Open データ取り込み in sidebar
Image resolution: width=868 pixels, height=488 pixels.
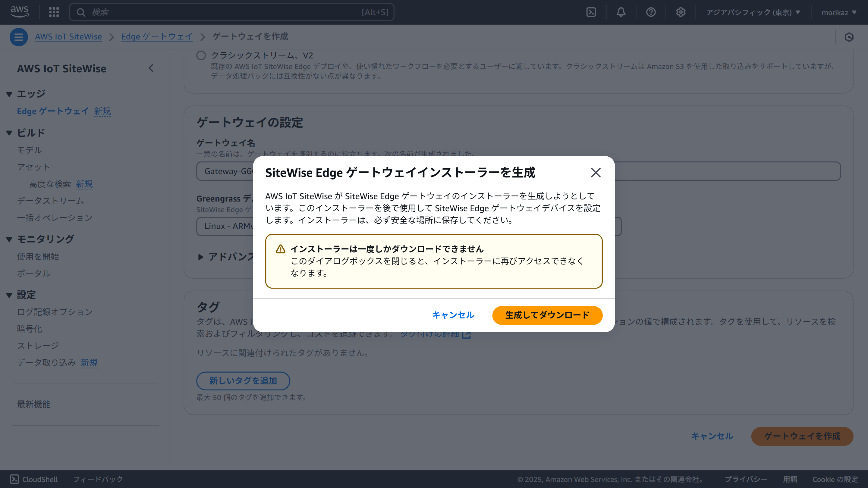pyautogui.click(x=46, y=362)
